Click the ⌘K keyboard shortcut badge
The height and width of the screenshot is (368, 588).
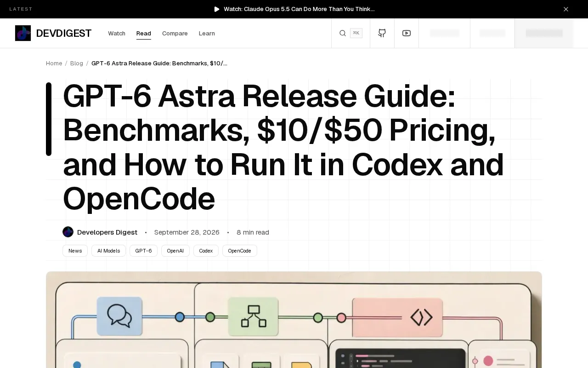[x=356, y=33]
